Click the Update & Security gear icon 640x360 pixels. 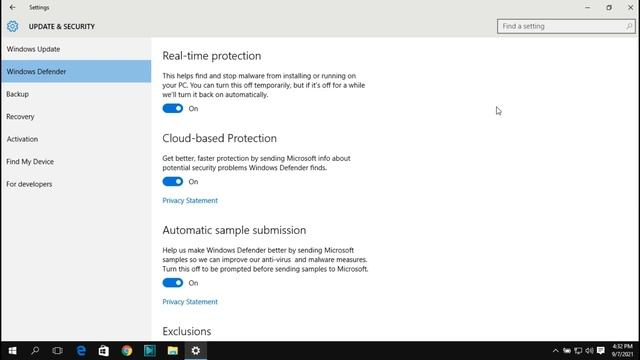[x=12, y=26]
